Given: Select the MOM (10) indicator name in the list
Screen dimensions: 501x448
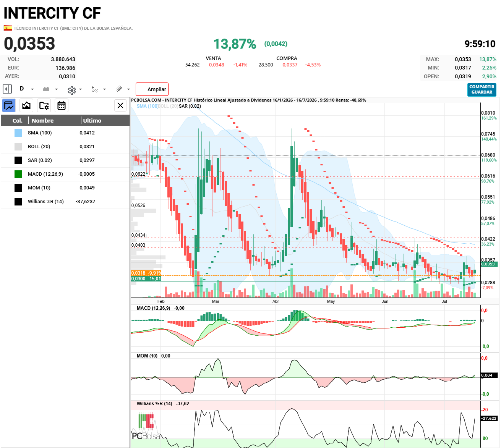Looking at the screenshot, I should click(x=39, y=188).
